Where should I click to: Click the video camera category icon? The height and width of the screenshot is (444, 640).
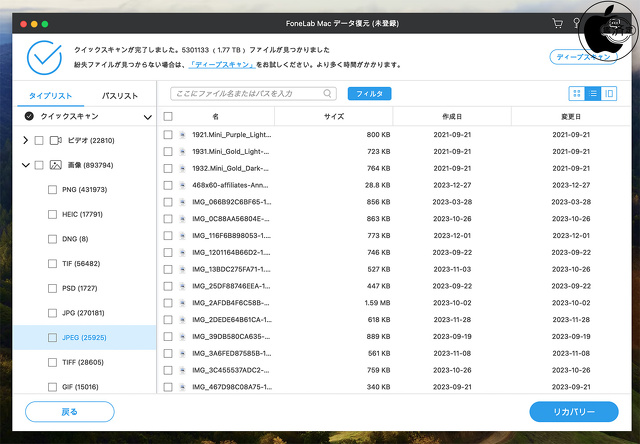coord(56,140)
